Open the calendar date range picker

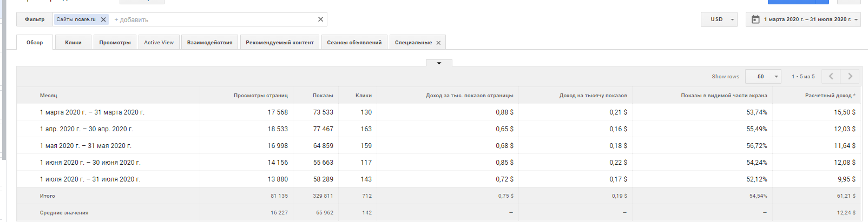[755, 19]
